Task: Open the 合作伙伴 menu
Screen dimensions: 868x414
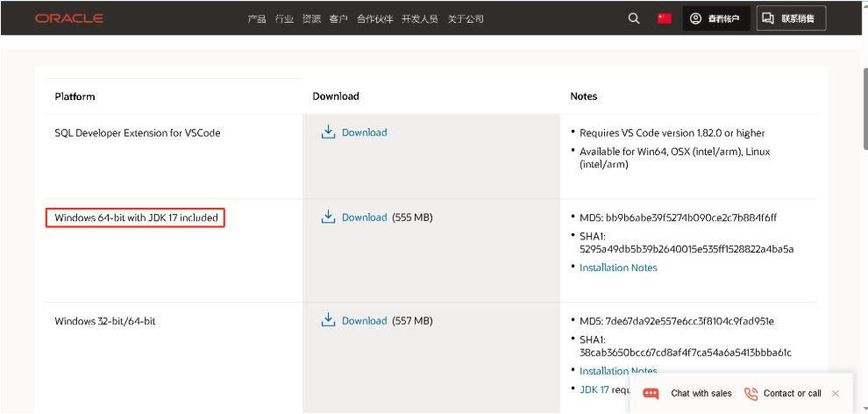Action: click(x=374, y=18)
